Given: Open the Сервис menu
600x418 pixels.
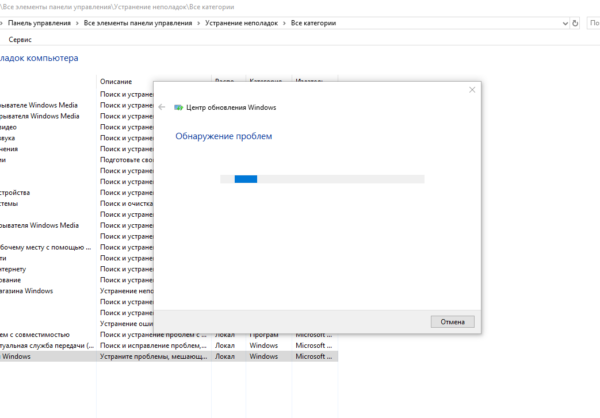Looking at the screenshot, I should coord(20,39).
